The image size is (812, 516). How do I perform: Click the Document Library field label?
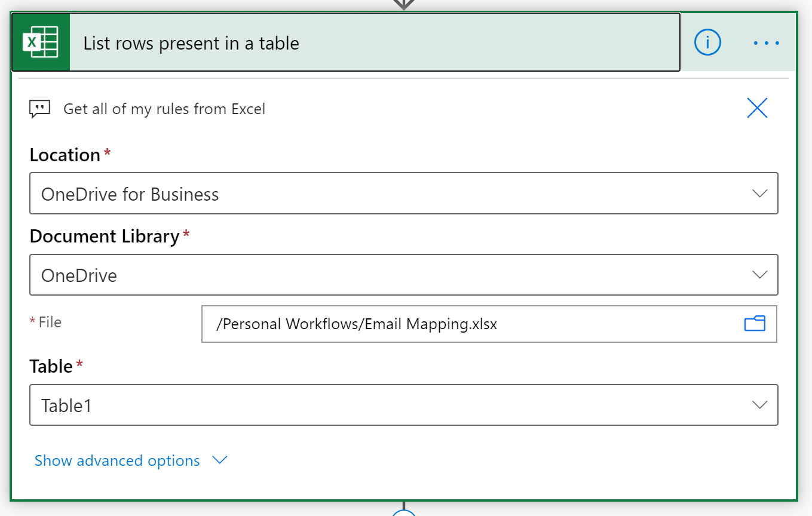(x=105, y=236)
